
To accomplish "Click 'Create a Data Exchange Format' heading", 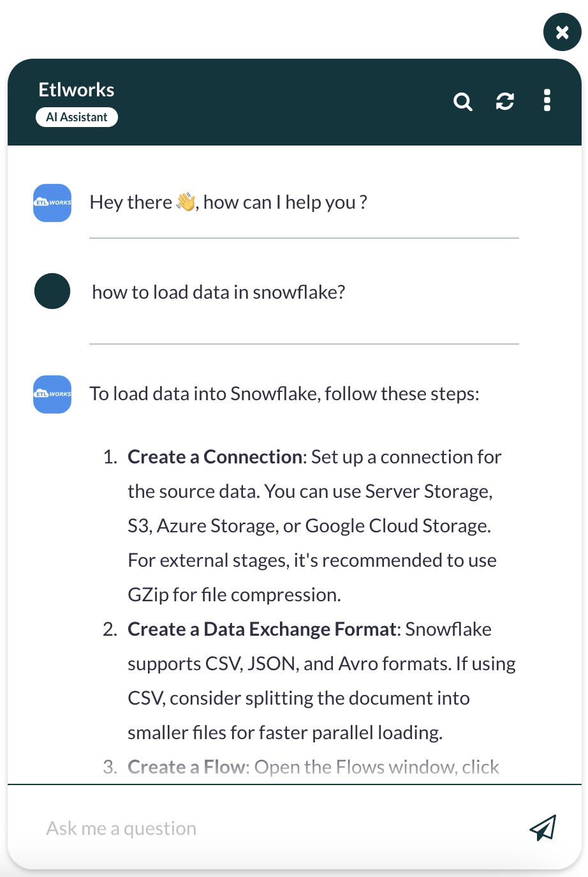I will [x=262, y=629].
